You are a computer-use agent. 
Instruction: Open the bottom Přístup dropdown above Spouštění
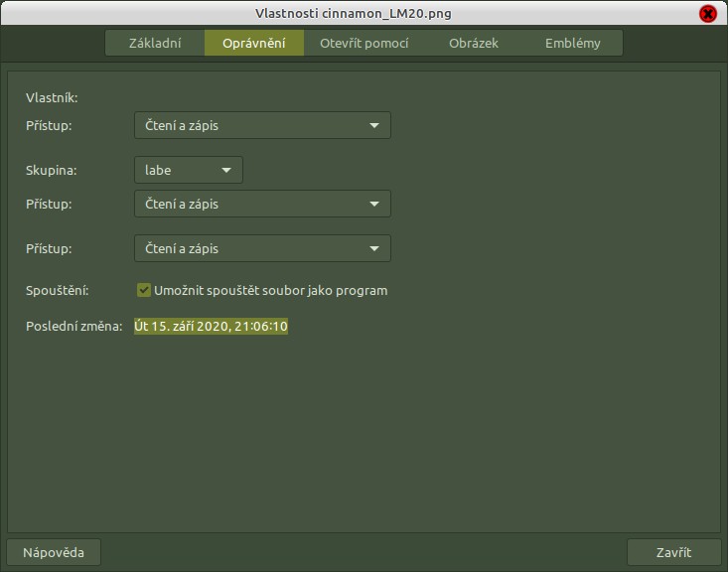(262, 248)
